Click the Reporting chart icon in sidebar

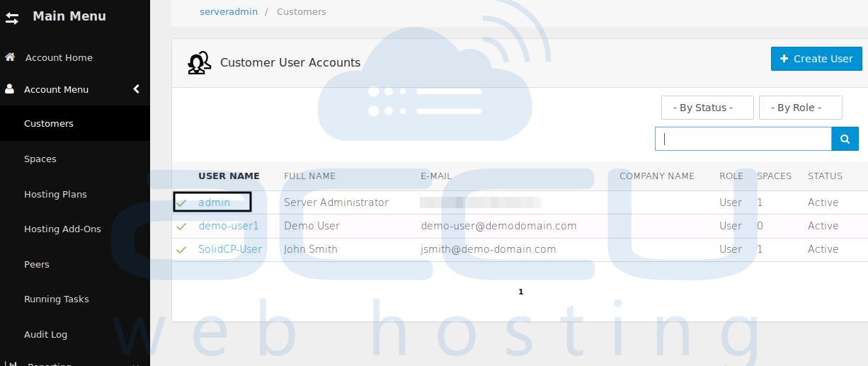click(11, 363)
